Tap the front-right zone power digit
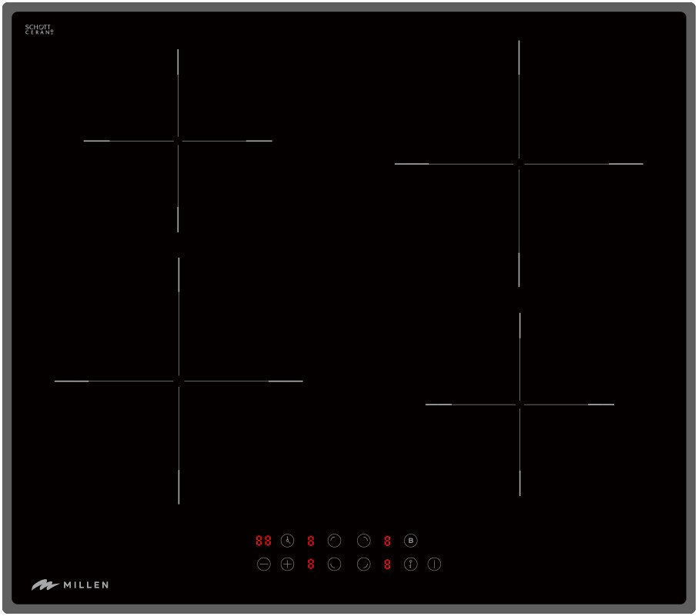Viewport: 698px width, 616px height. click(x=387, y=564)
